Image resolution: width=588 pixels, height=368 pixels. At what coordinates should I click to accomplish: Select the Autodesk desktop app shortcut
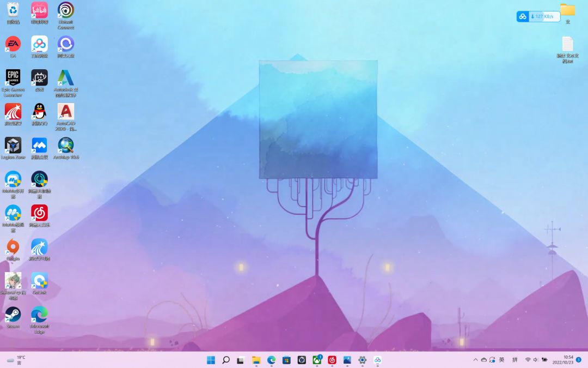pyautogui.click(x=66, y=83)
